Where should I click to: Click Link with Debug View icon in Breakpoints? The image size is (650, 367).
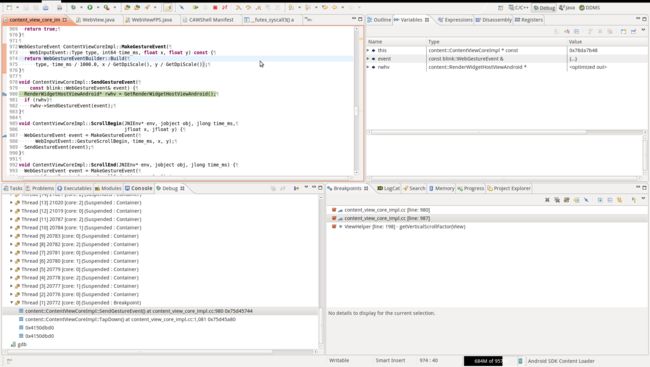click(619, 200)
